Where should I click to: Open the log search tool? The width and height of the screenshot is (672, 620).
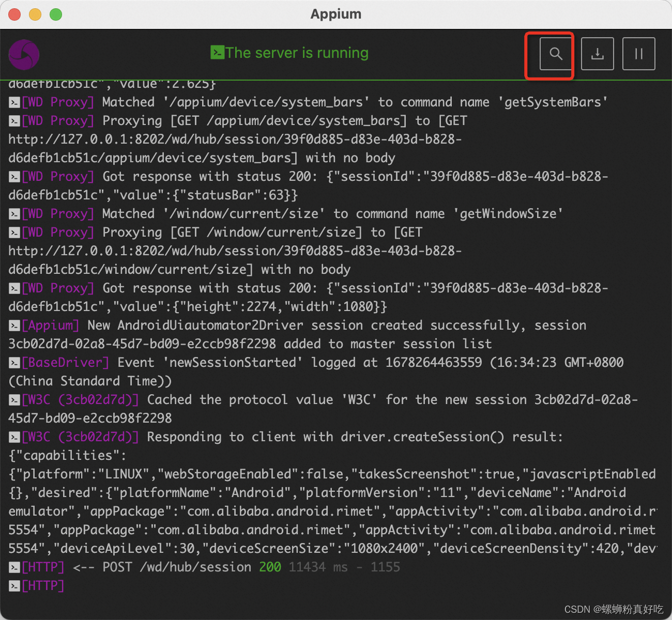click(556, 54)
